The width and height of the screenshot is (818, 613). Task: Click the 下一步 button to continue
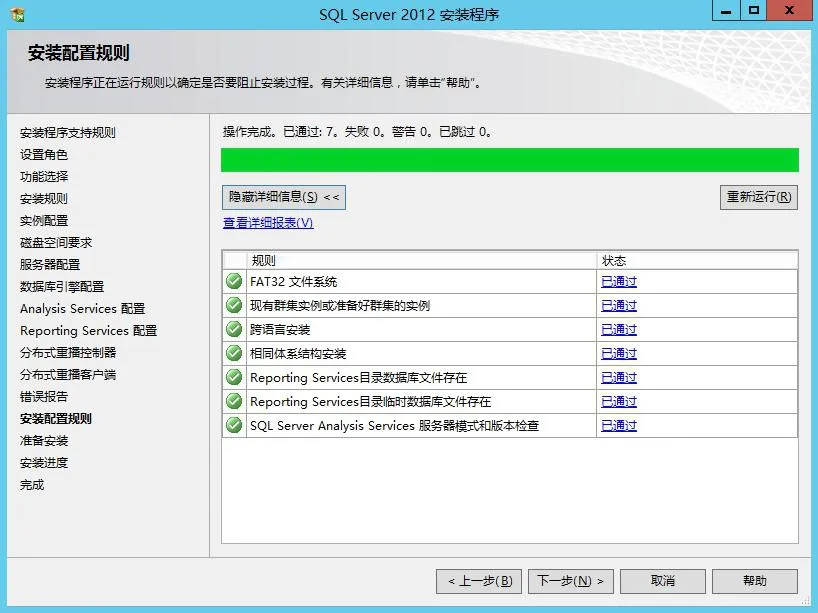point(570,581)
